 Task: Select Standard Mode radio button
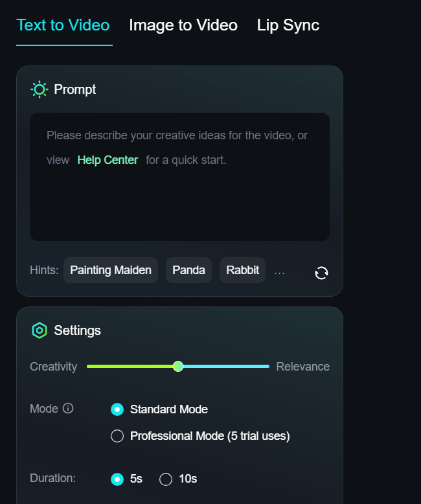[x=117, y=409]
